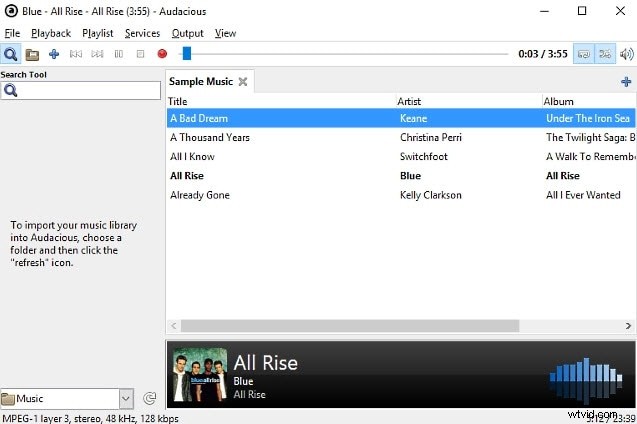Toggle the Search Tool magnifier in toolbar

coord(11,54)
